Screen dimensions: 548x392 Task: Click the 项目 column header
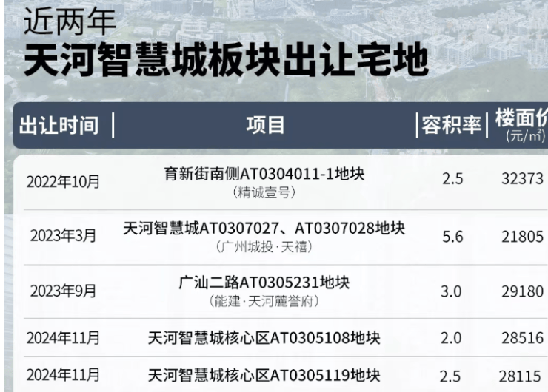click(265, 125)
